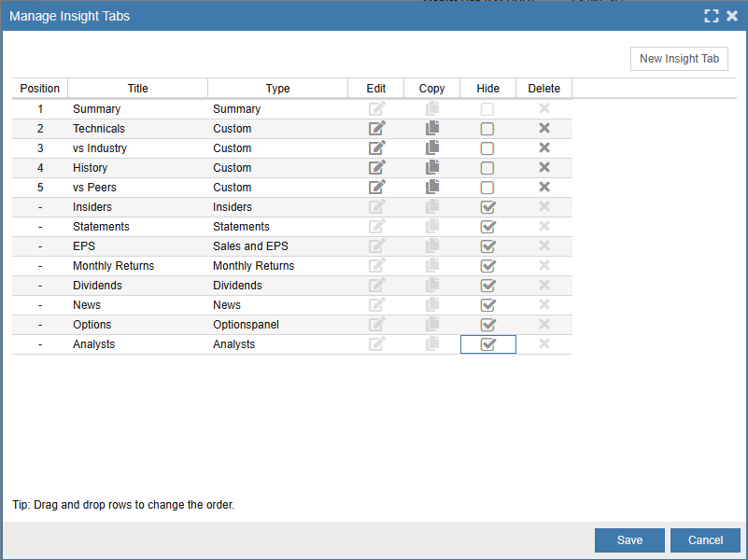Uncheck Hide for Dividends row
This screenshot has width=748, height=560.
488,286
